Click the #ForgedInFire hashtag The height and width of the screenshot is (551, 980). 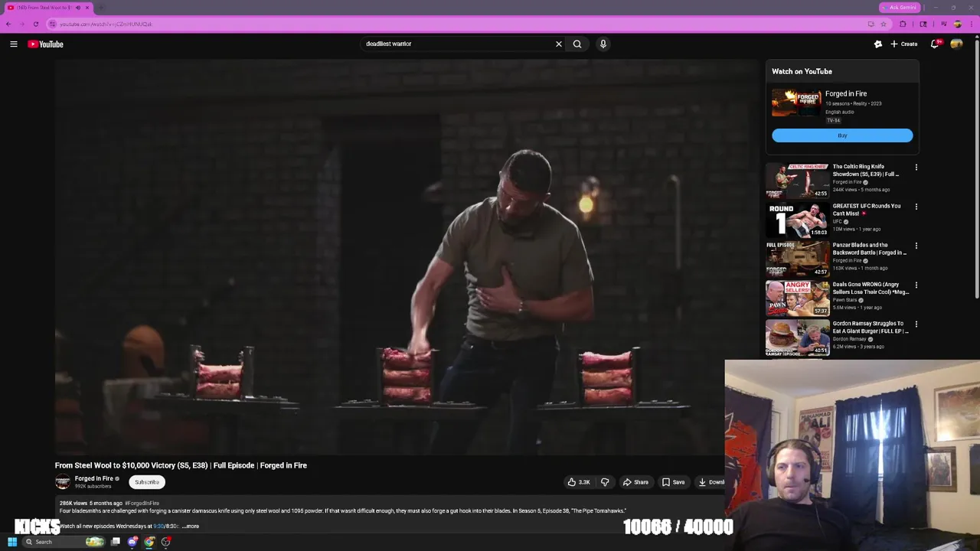[x=142, y=504]
